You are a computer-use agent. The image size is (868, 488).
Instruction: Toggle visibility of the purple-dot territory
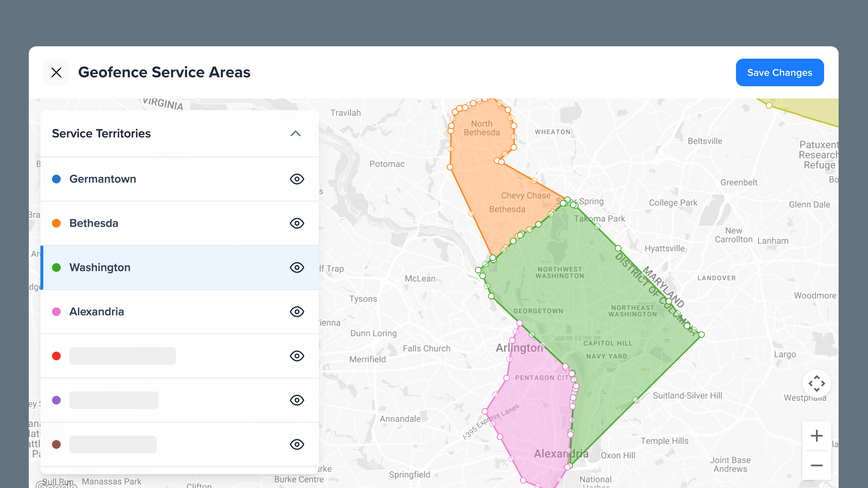point(296,400)
